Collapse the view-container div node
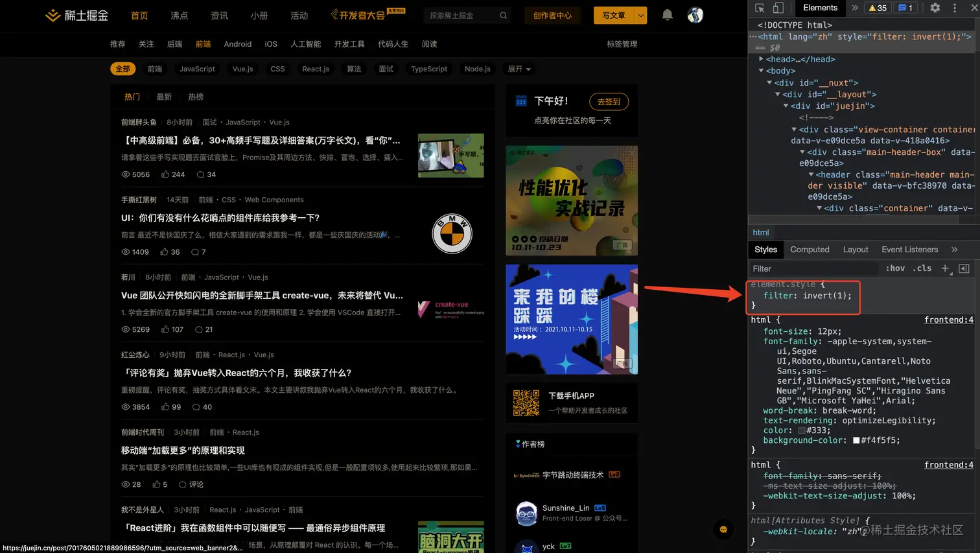Image resolution: width=980 pixels, height=553 pixels. point(794,130)
